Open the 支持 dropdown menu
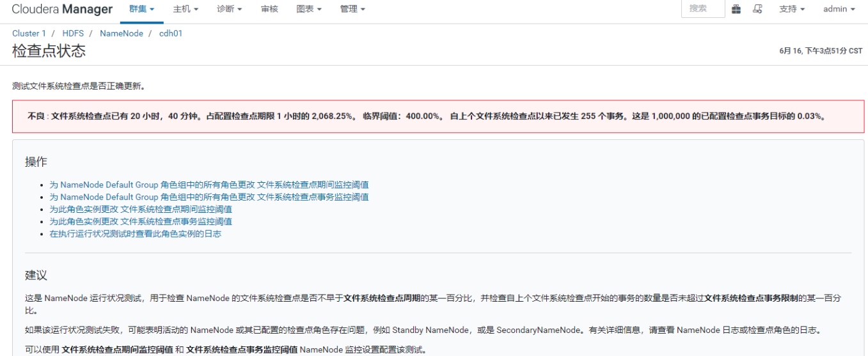The width and height of the screenshot is (868, 356). [x=792, y=9]
